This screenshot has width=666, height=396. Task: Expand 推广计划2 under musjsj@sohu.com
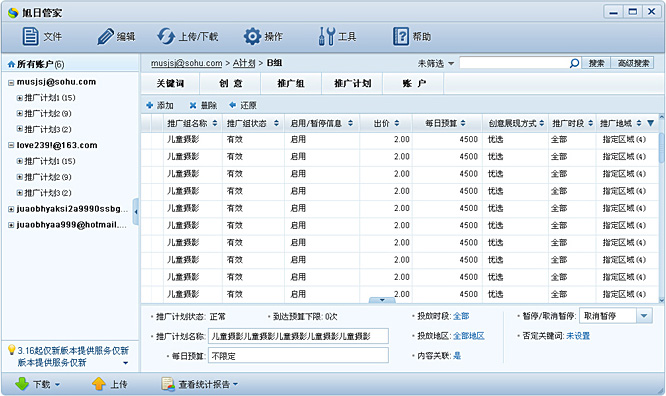20,114
